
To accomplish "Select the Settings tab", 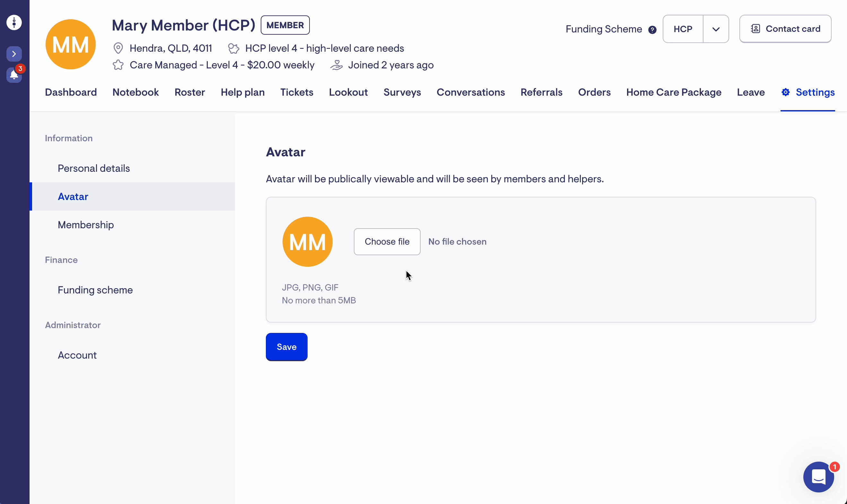I will (808, 92).
